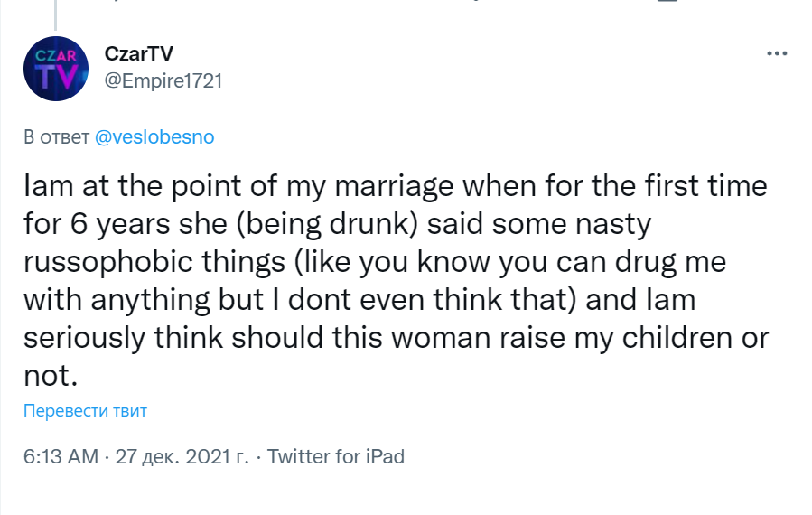This screenshot has width=812, height=515.
Task: Click the final word not. in tweet
Action: pos(46,376)
